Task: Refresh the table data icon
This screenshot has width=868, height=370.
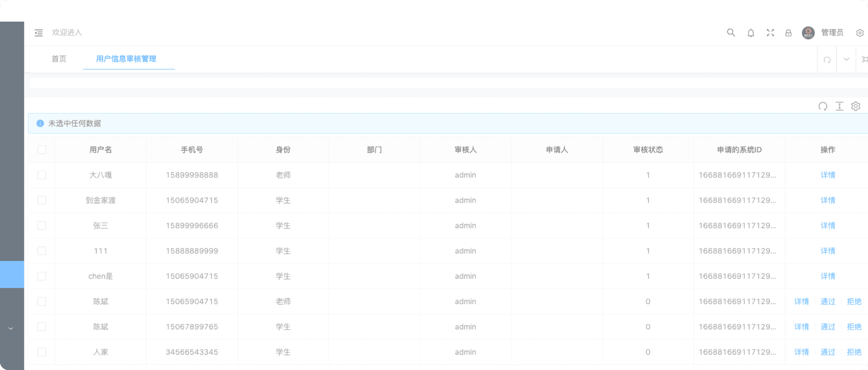Action: 822,106
